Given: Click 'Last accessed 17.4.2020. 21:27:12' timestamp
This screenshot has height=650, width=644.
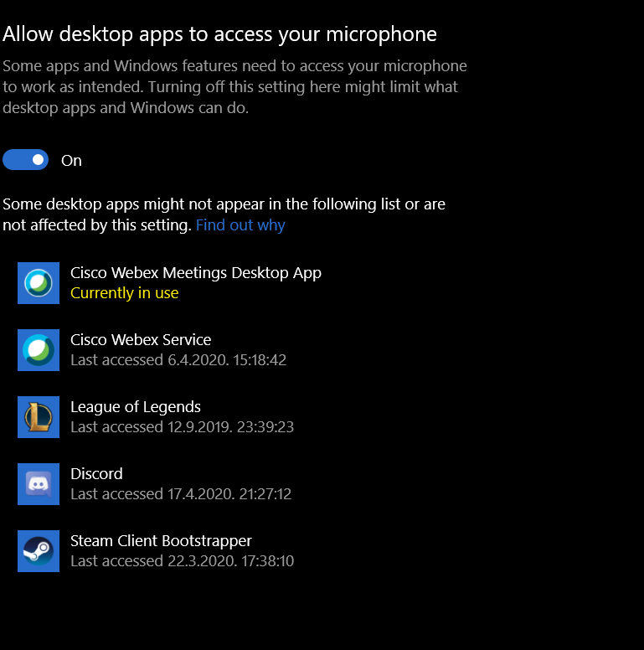Looking at the screenshot, I should pos(181,494).
